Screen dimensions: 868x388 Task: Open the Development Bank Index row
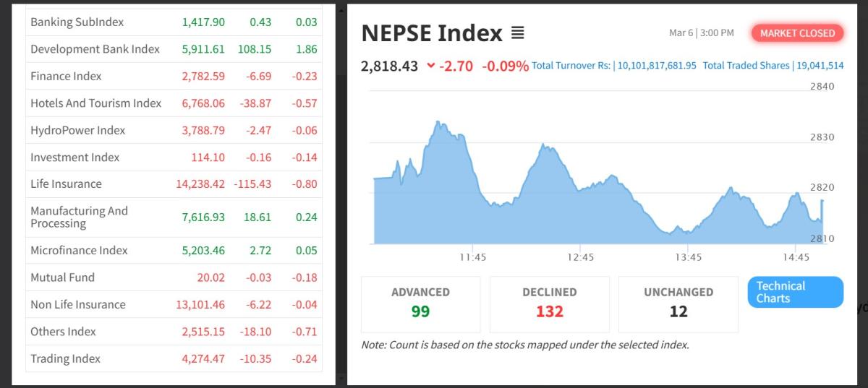click(95, 49)
